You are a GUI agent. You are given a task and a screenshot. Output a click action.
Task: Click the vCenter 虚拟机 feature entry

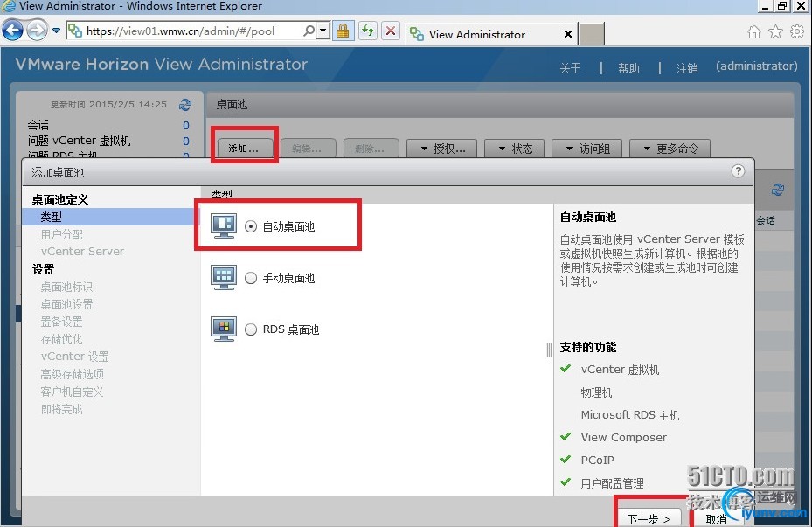620,370
